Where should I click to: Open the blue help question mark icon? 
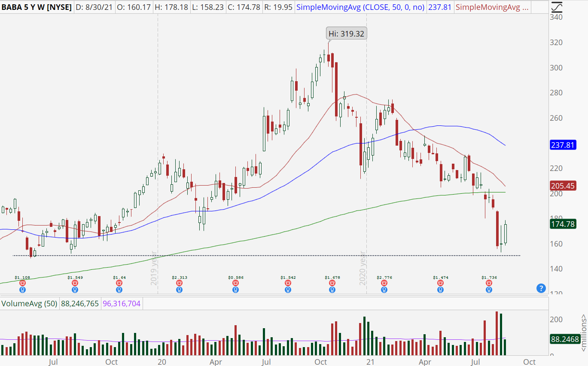click(541, 288)
